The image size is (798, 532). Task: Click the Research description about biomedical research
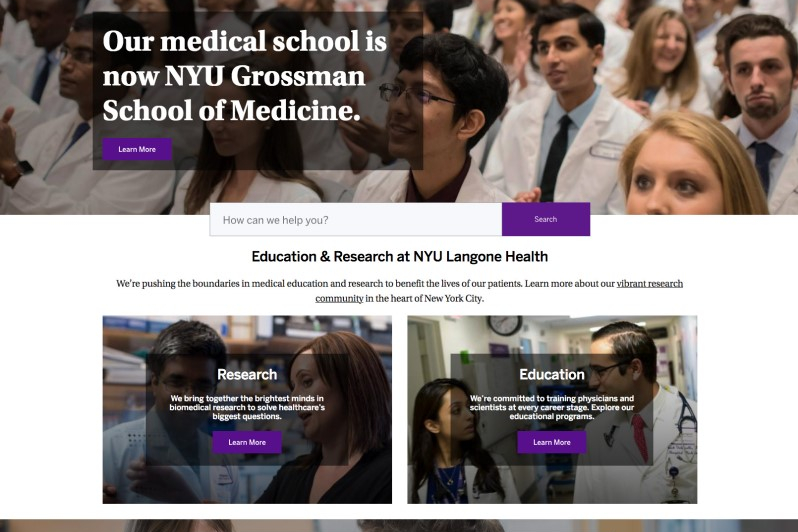point(247,407)
